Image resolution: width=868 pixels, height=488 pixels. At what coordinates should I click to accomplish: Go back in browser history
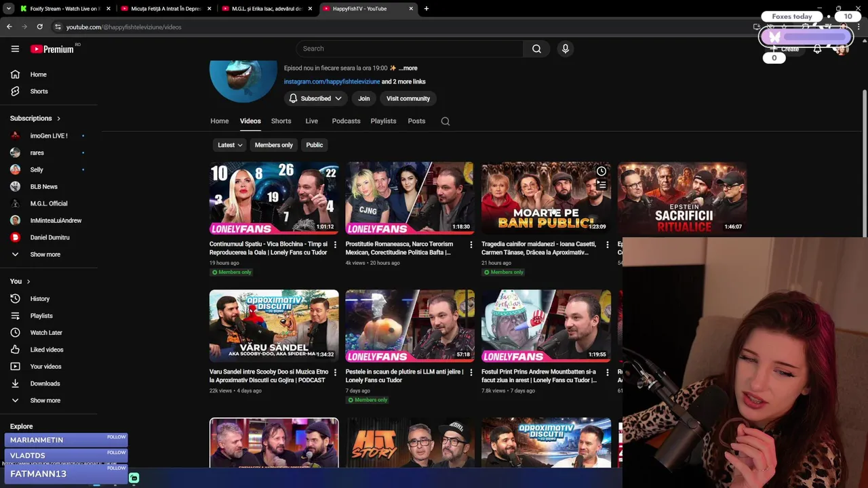click(9, 27)
